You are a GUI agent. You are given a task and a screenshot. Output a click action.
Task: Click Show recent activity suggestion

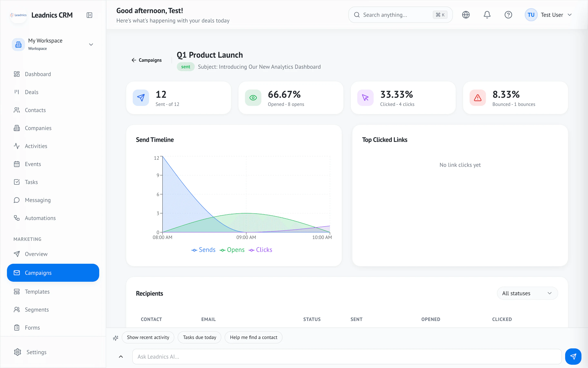pyautogui.click(x=148, y=337)
